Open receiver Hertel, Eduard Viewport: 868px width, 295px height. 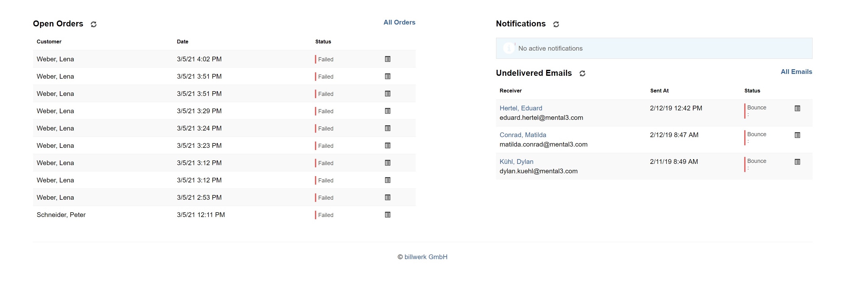pyautogui.click(x=521, y=108)
